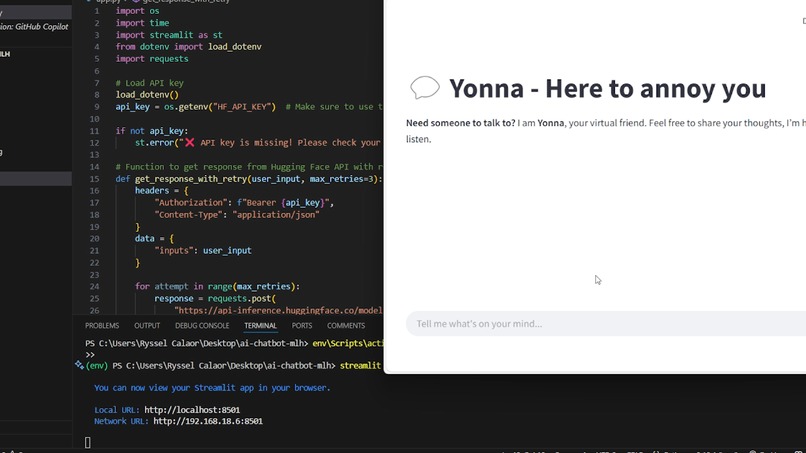Open Network URL http://192.168.18.6:8501 link

coord(208,421)
